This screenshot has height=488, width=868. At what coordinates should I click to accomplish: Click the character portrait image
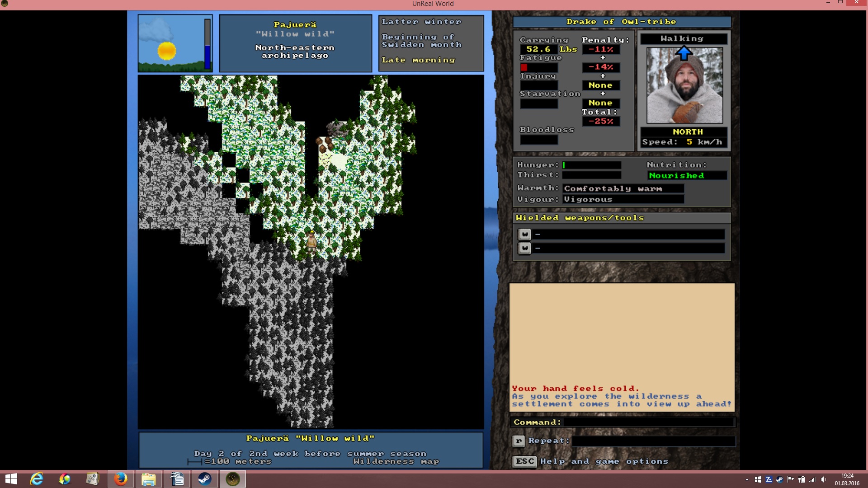point(684,85)
